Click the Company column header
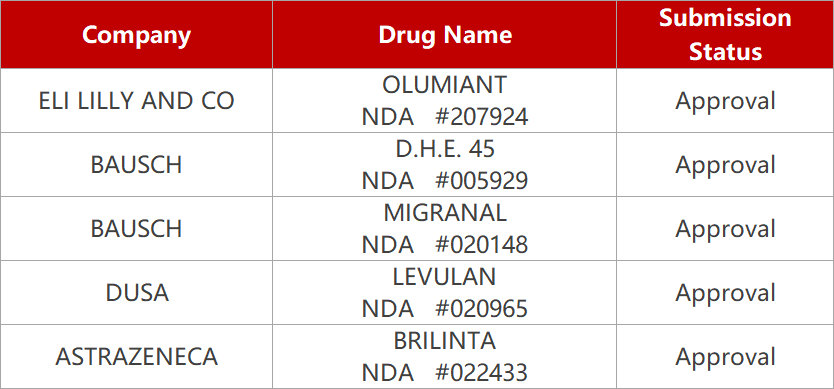Screen dimensions: 834x389 (137, 35)
